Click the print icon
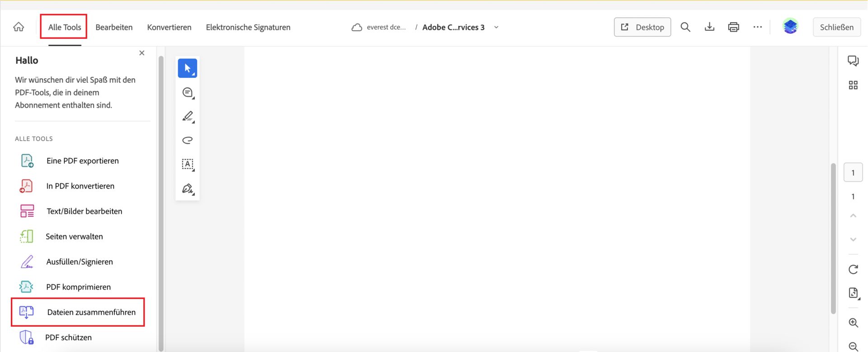The height and width of the screenshot is (352, 868). point(734,27)
